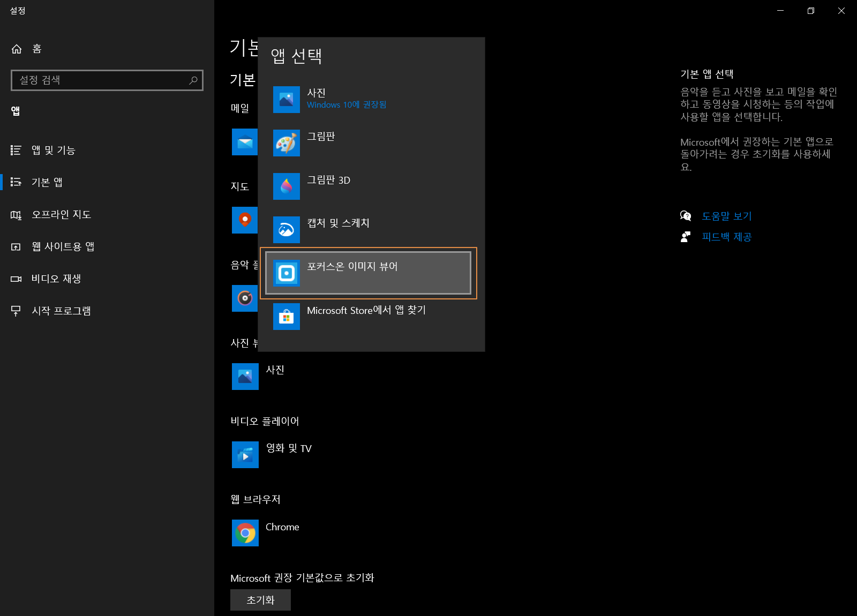Image resolution: width=857 pixels, height=616 pixels.
Task: Click the Offline maps (오프라인 지도) map icon
Action: pyautogui.click(x=16, y=214)
